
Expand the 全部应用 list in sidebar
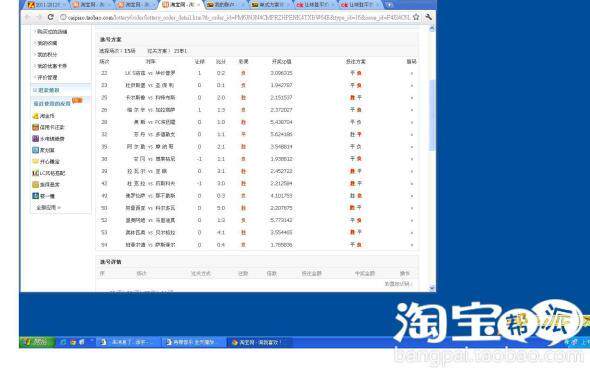pyautogui.click(x=48, y=207)
